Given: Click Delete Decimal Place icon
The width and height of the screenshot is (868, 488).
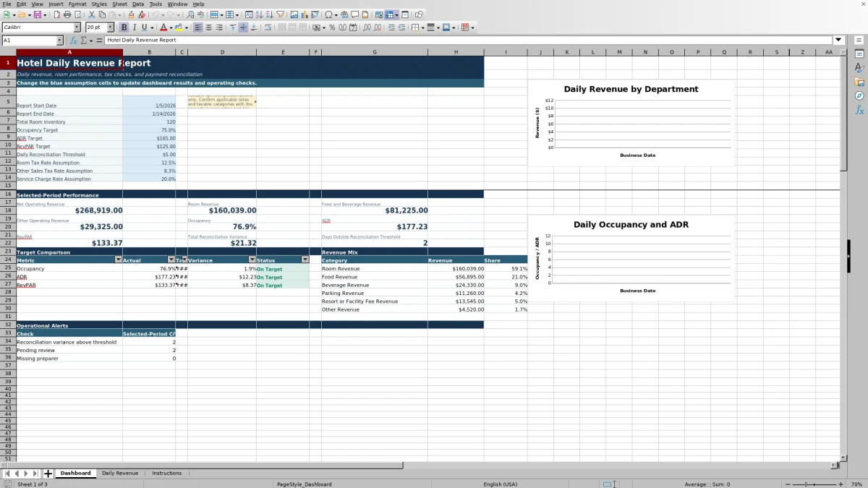Looking at the screenshot, I should [x=378, y=27].
